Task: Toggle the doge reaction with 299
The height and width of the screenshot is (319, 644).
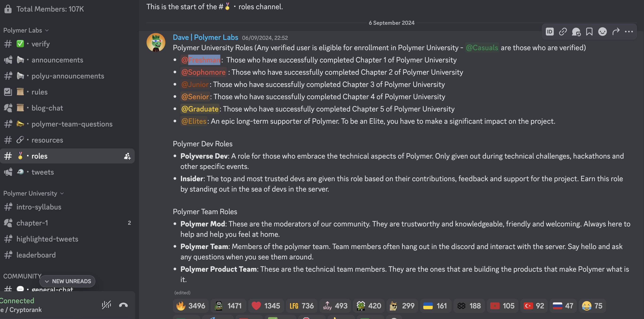Action: coord(402,306)
